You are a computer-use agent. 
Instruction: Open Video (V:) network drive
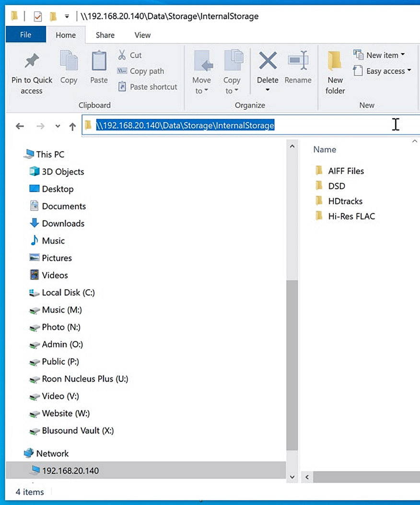(x=54, y=396)
